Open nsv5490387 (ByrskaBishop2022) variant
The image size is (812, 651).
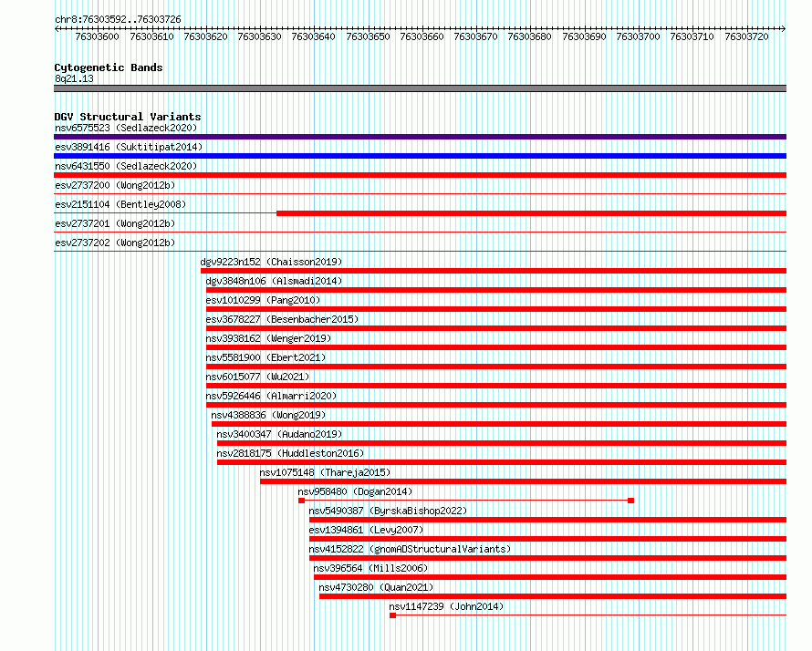pyautogui.click(x=388, y=511)
